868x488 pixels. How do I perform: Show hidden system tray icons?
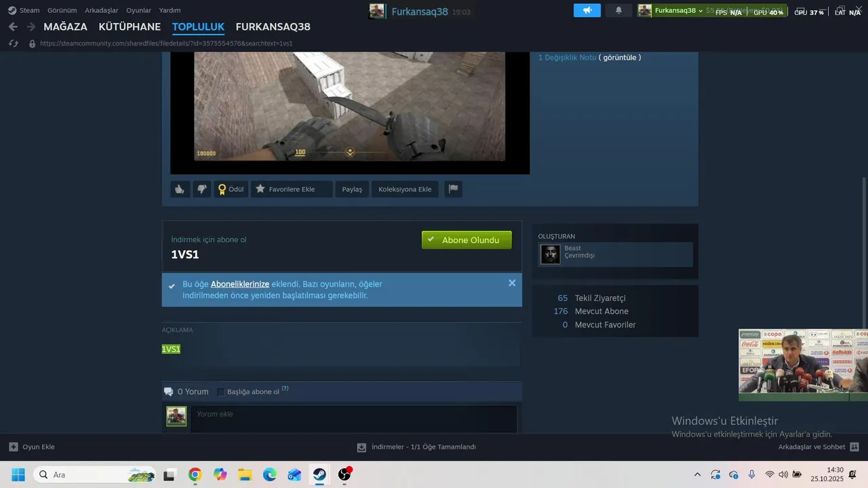697,474
